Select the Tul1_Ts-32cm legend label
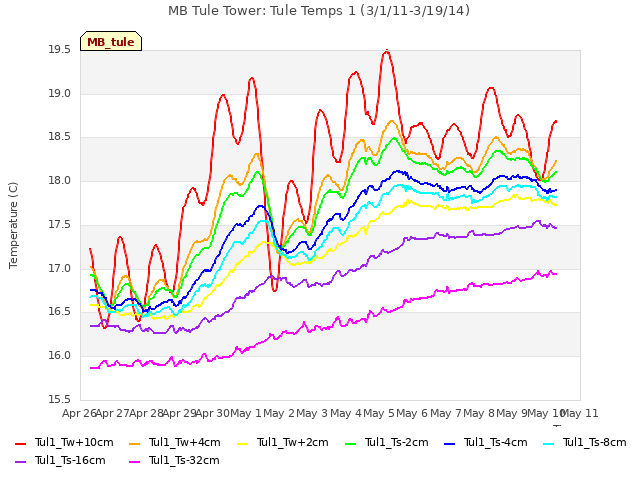 (184, 460)
